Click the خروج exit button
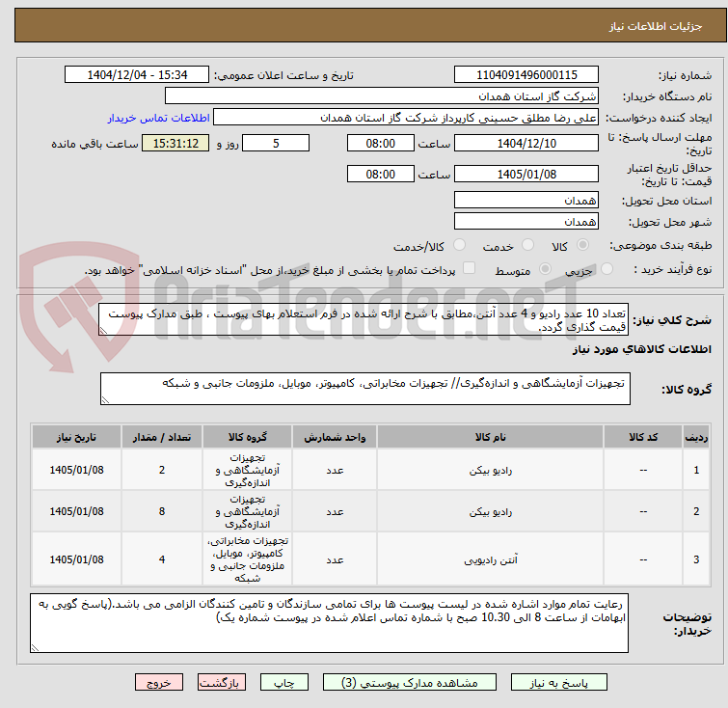This screenshot has height=708, width=728. 159,683
